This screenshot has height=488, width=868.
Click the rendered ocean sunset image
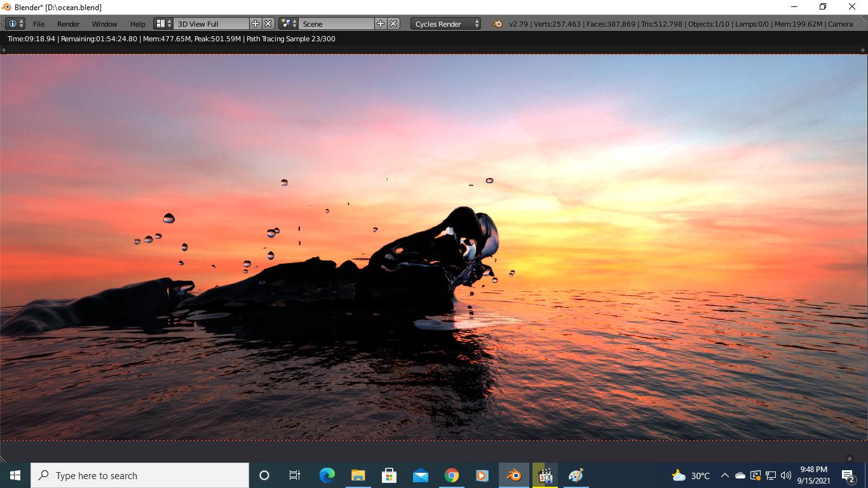(x=434, y=247)
